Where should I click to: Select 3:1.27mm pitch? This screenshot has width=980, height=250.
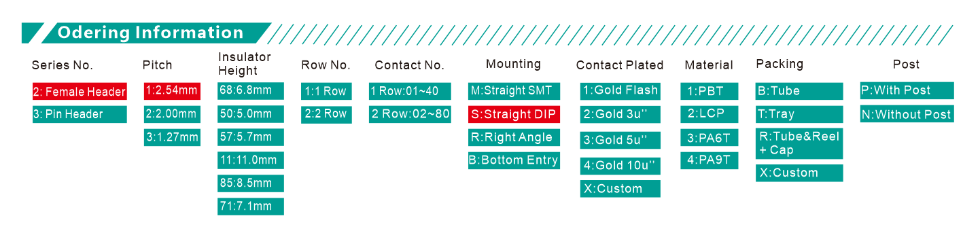(172, 137)
